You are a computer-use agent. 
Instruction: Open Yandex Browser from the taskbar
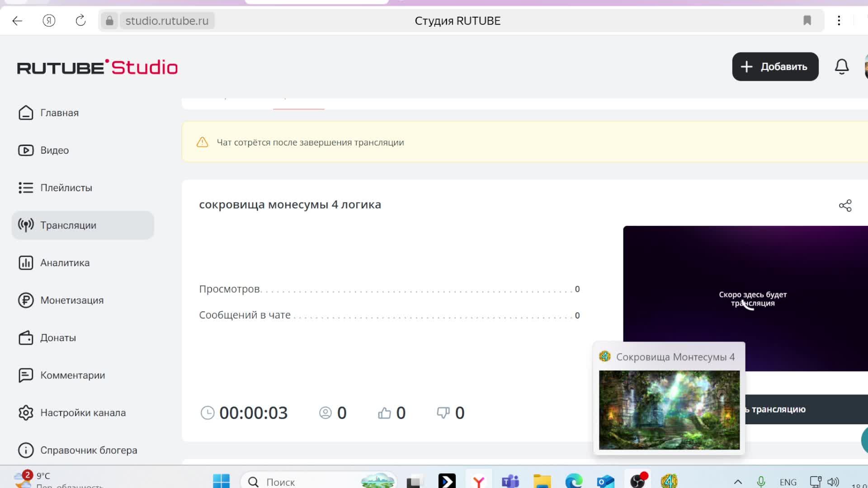point(478,482)
